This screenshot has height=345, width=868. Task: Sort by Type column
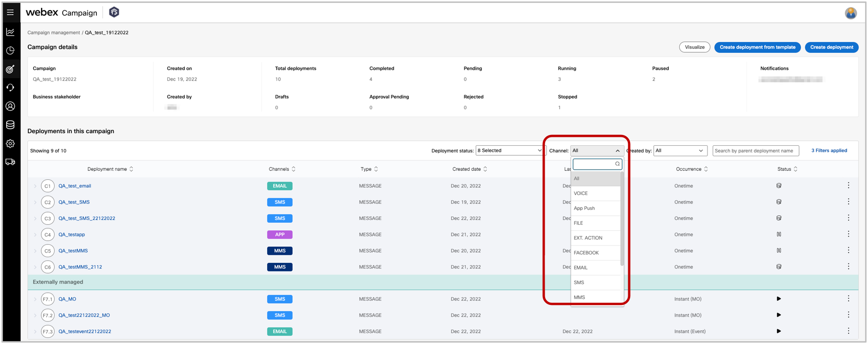pos(376,169)
